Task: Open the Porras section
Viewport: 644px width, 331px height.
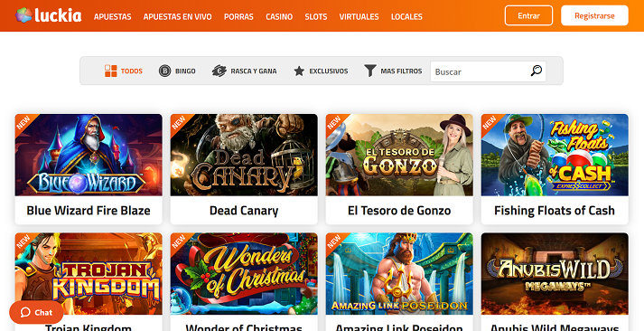Action: 238,17
